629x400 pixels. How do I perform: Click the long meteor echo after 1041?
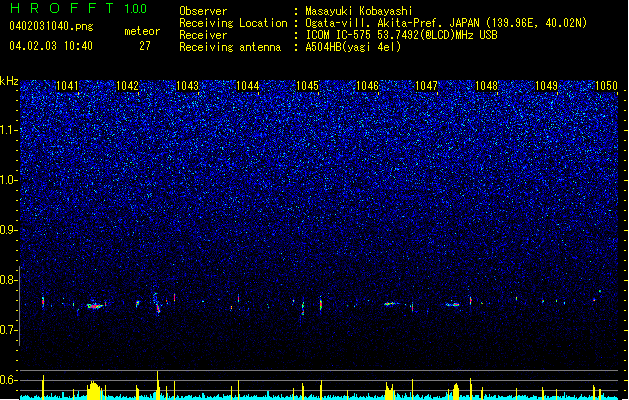(x=95, y=306)
